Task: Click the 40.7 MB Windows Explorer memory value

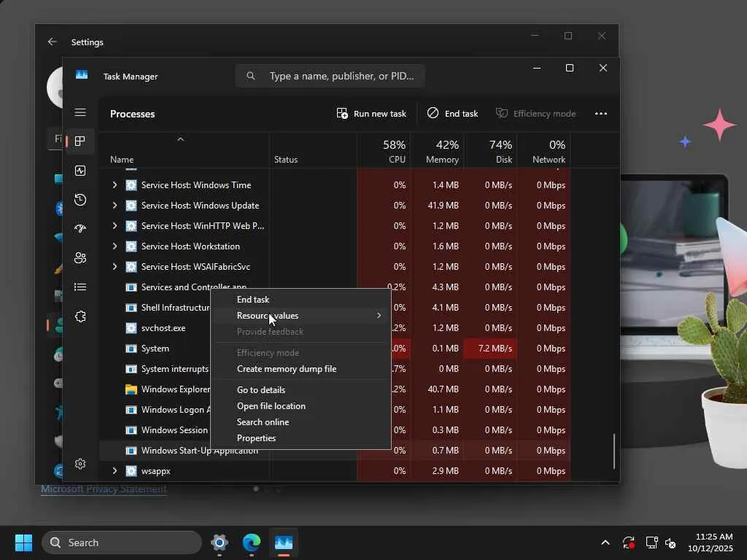Action: pos(443,389)
